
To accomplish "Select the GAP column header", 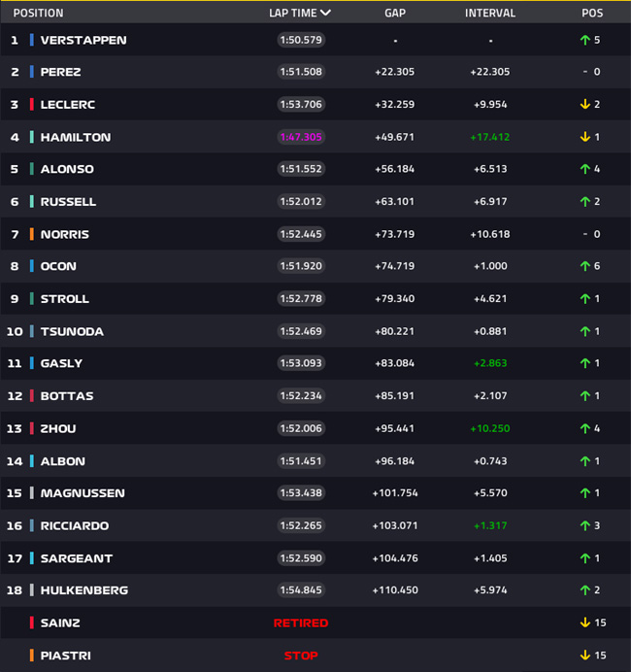I will (x=395, y=13).
